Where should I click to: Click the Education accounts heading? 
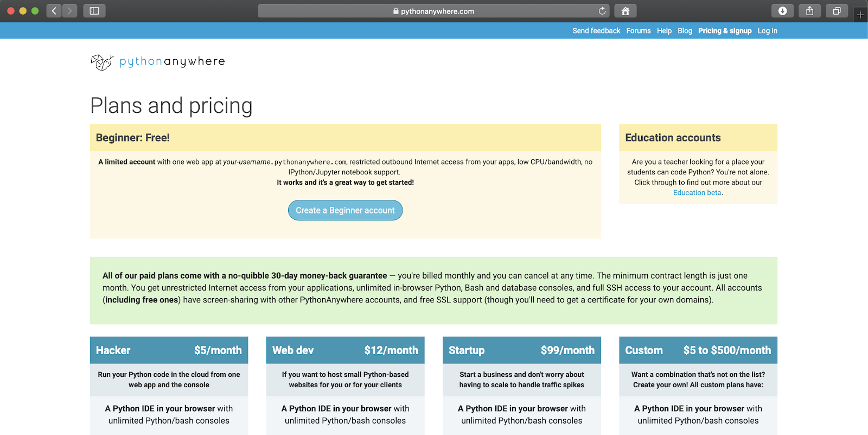click(x=673, y=138)
